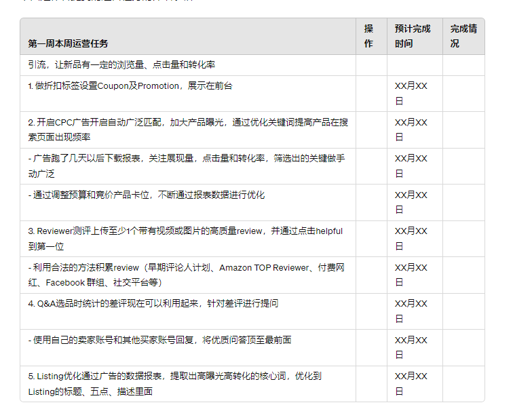The width and height of the screenshot is (532, 407).
Task: Click the 预计完成时间 column header
Action: tap(413, 36)
